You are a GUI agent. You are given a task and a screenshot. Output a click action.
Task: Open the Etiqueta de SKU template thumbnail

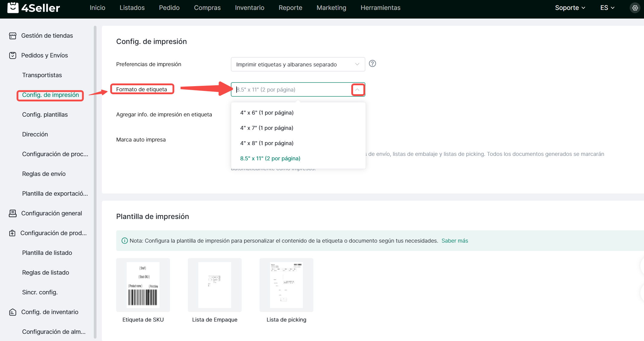pos(143,285)
